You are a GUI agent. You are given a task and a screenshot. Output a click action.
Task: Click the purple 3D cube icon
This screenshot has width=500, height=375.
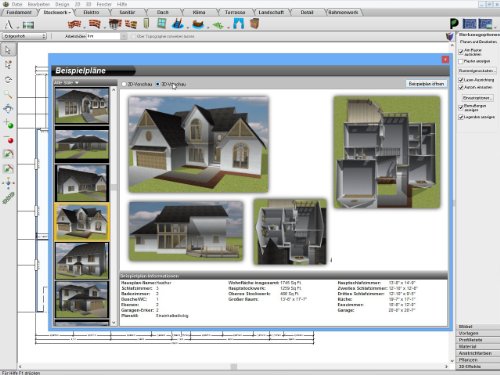pos(450,36)
